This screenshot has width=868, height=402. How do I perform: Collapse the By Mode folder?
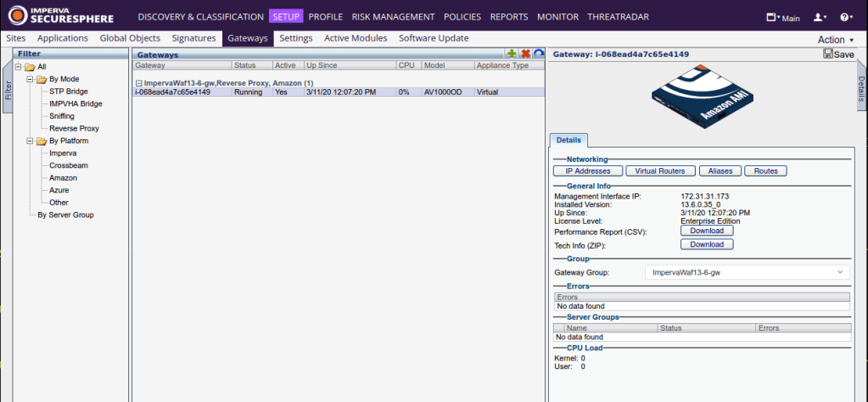click(30, 79)
